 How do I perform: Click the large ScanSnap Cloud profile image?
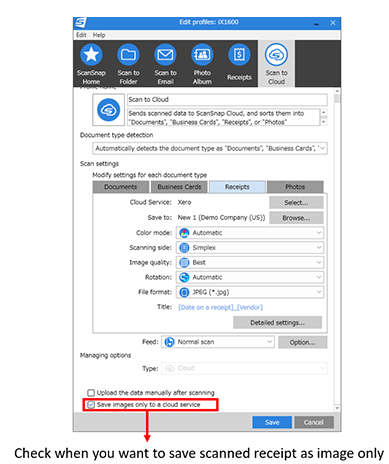coord(108,110)
